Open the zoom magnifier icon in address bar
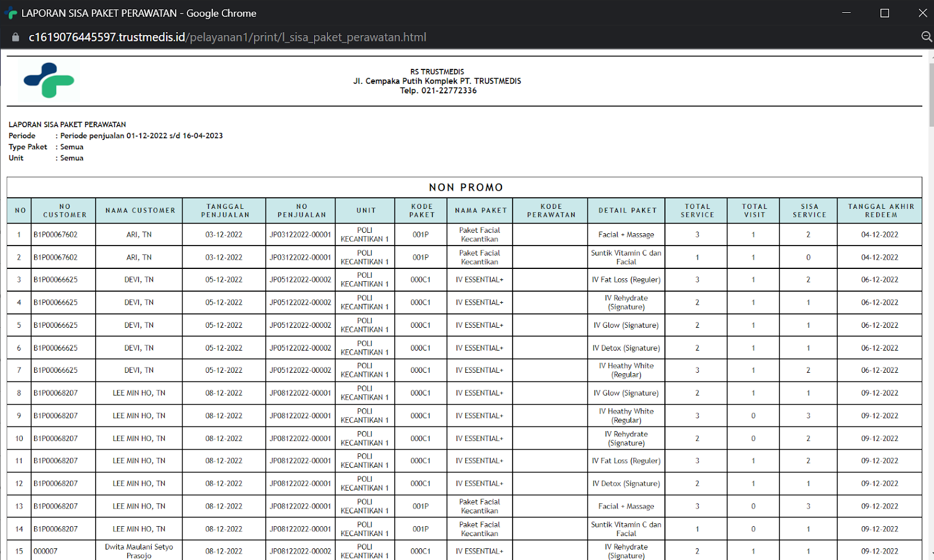934x560 pixels. [x=926, y=37]
